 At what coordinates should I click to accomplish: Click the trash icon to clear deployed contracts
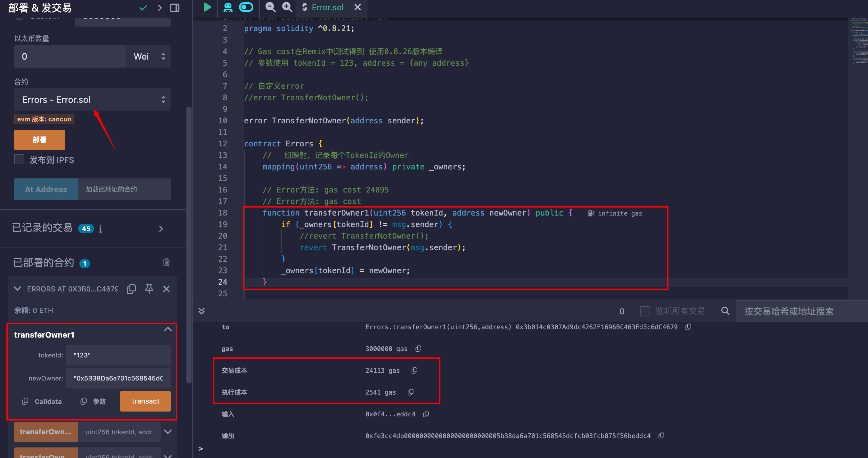[166, 263]
